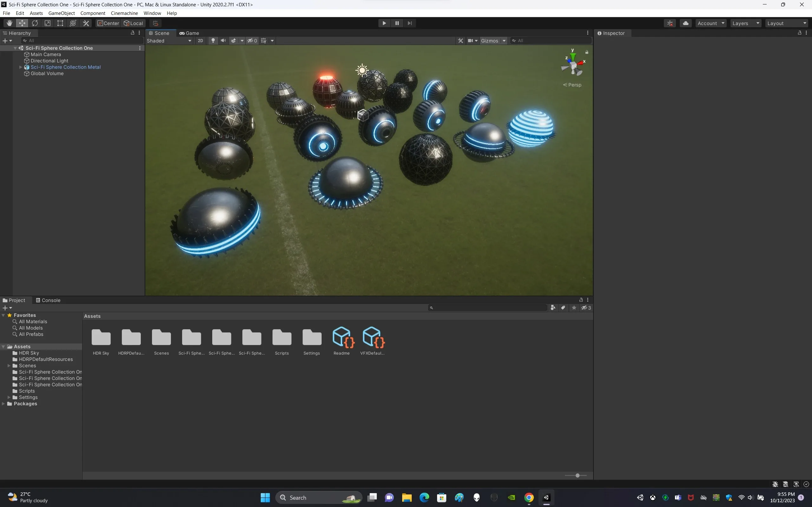Click the Readme asset icon

(x=342, y=337)
